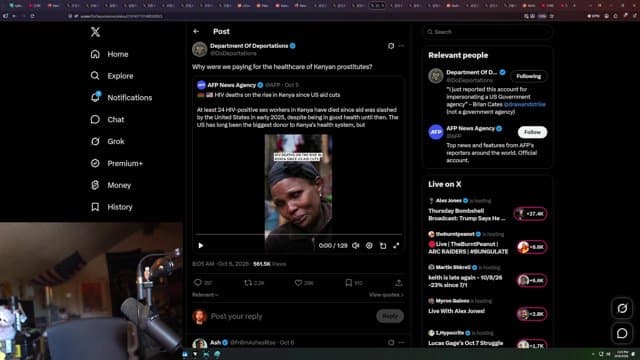This screenshot has height=360, width=640.
Task: Open Department Of Deportations name link
Action: pos(249,46)
